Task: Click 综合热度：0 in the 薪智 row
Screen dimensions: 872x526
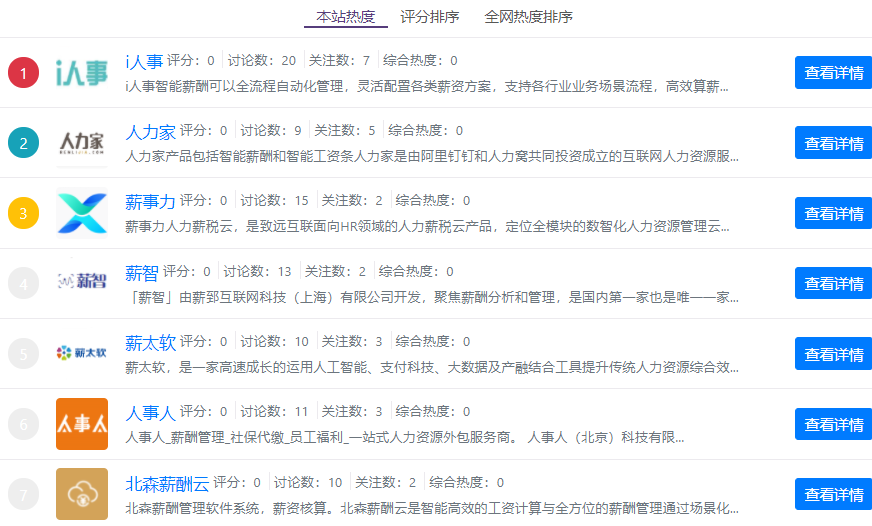Action: 416,271
